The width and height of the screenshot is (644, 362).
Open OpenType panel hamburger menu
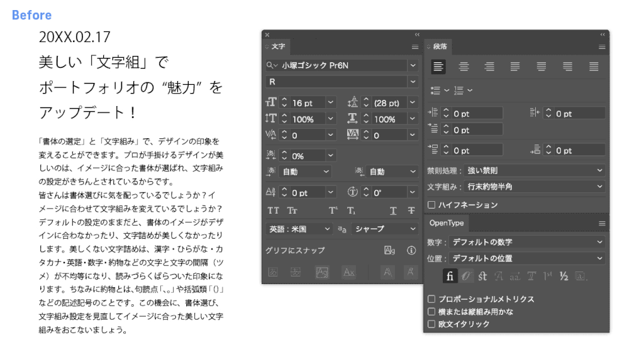[602, 223]
